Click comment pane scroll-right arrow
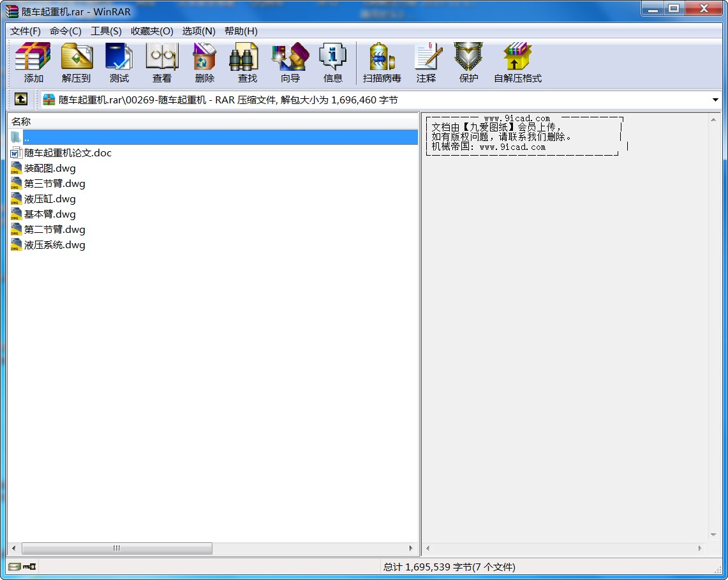The height and width of the screenshot is (580, 728). [700, 548]
